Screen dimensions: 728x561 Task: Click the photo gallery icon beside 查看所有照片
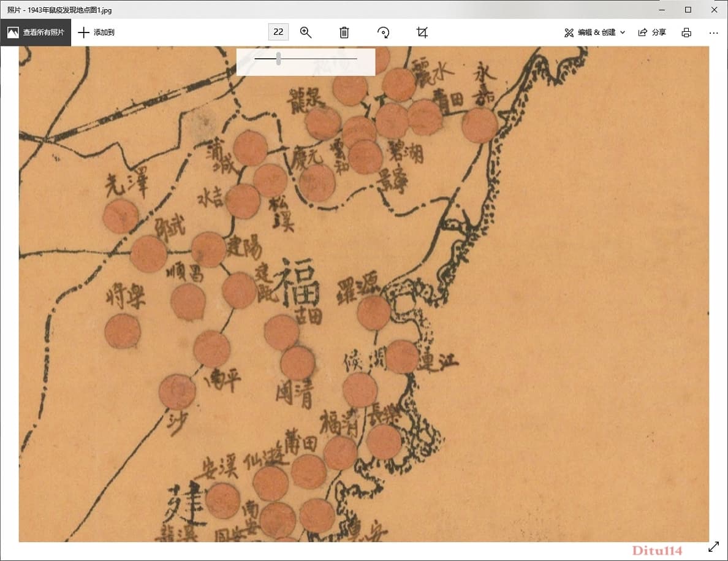tap(13, 32)
